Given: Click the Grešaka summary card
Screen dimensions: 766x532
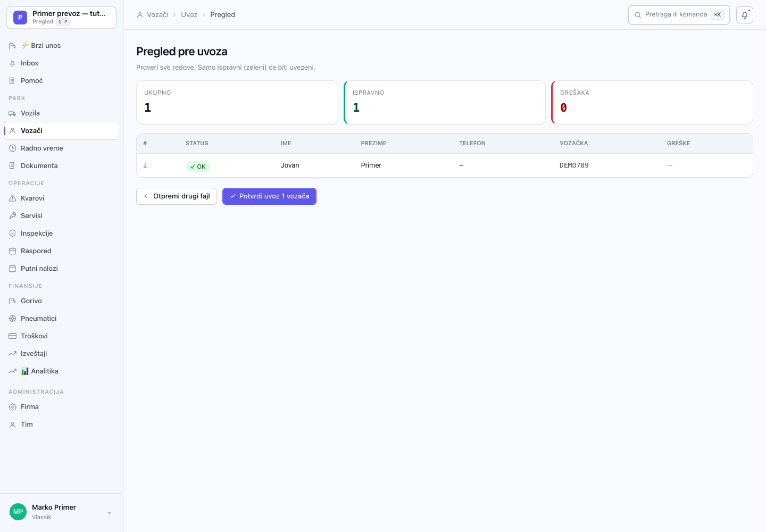Looking at the screenshot, I should [652, 103].
